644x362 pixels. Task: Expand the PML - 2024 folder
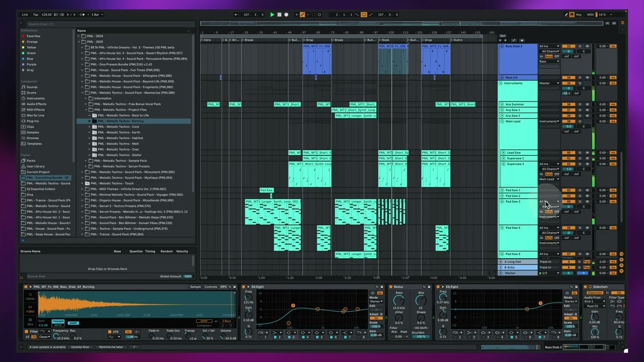coord(79,36)
